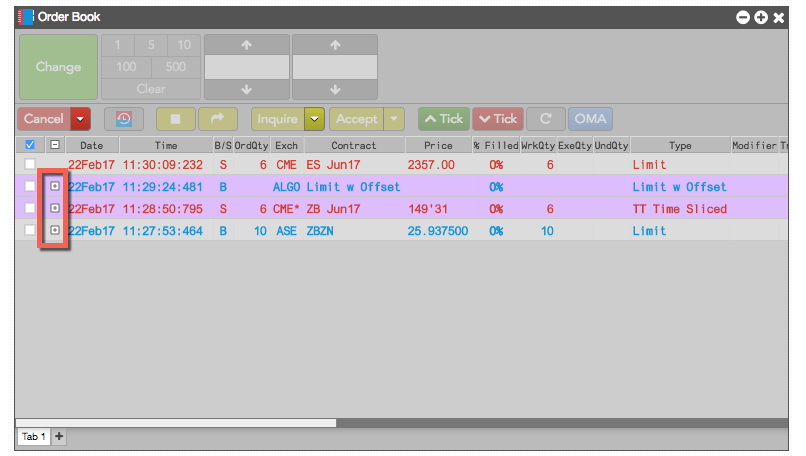Click the yellow stop square icon
Image resolution: width=806 pixels, height=456 pixels.
(175, 119)
